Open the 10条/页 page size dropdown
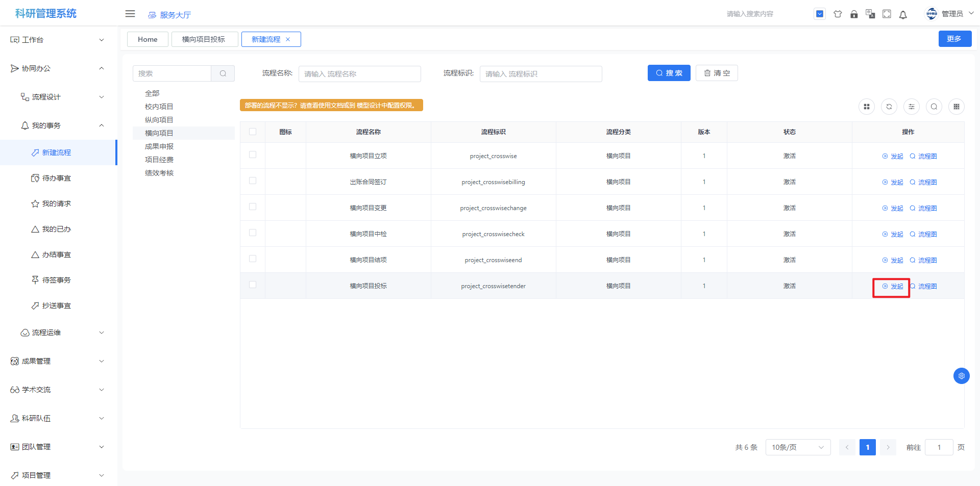 pyautogui.click(x=797, y=447)
